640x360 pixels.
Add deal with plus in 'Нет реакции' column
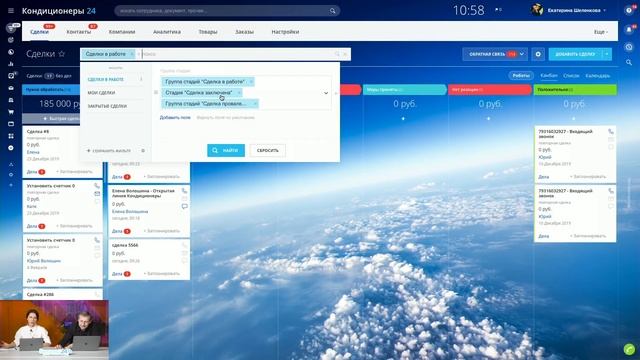(x=489, y=118)
